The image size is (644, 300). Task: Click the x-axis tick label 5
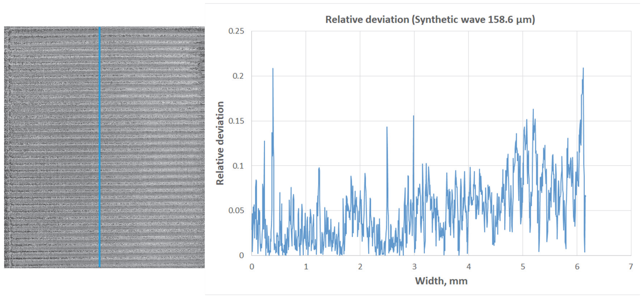click(x=523, y=267)
